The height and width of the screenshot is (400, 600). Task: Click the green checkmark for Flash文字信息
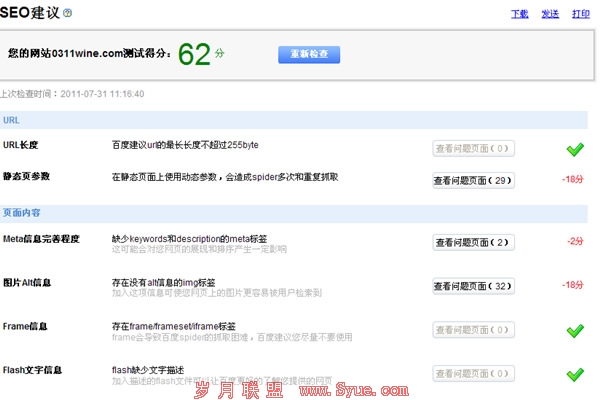click(574, 375)
